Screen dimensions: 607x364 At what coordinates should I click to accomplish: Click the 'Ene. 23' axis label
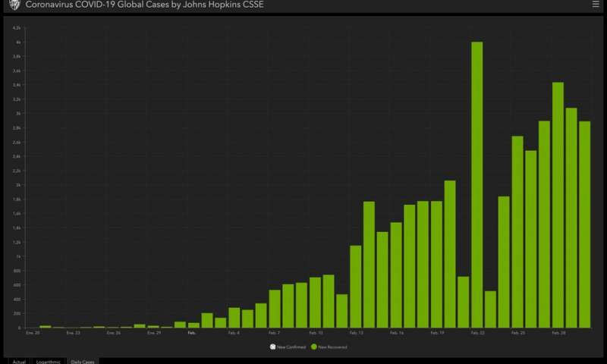(73, 333)
